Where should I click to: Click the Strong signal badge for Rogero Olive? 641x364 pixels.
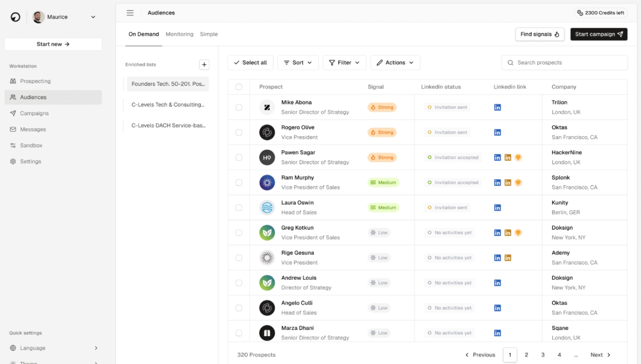pos(381,132)
